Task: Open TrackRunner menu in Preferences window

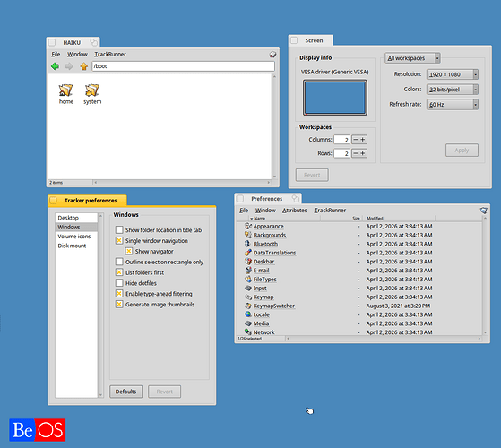Action: 330,210
